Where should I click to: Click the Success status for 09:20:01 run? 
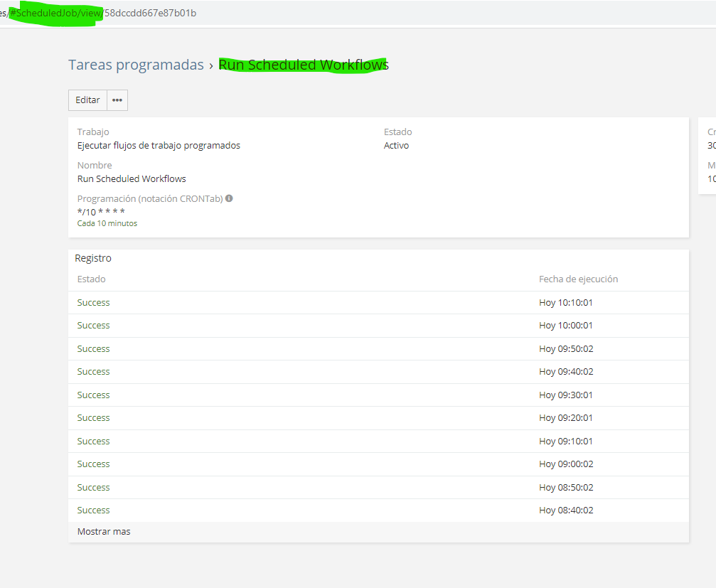(x=93, y=418)
